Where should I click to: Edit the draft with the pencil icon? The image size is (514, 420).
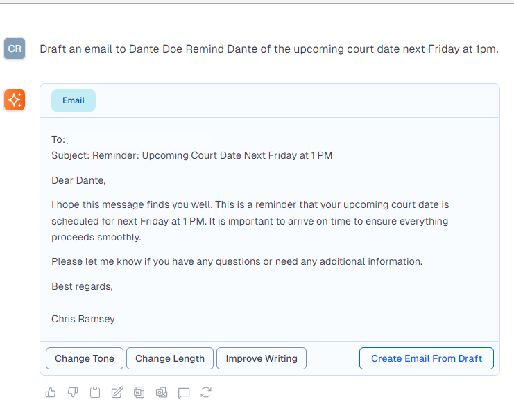click(x=117, y=392)
